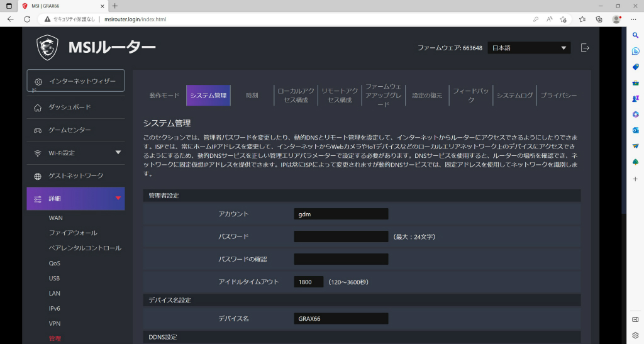Click the パスワードの確認 input field
The height and width of the screenshot is (344, 644).
(x=341, y=260)
